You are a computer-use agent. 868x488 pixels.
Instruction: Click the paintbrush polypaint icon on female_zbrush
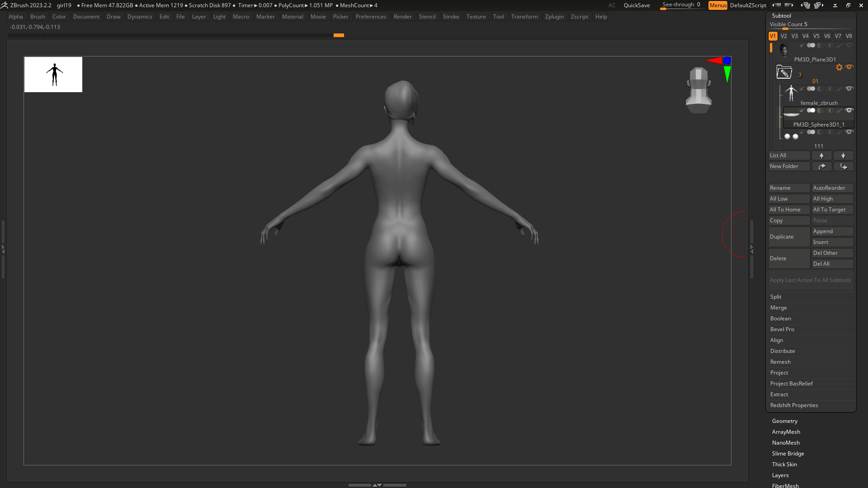click(840, 89)
